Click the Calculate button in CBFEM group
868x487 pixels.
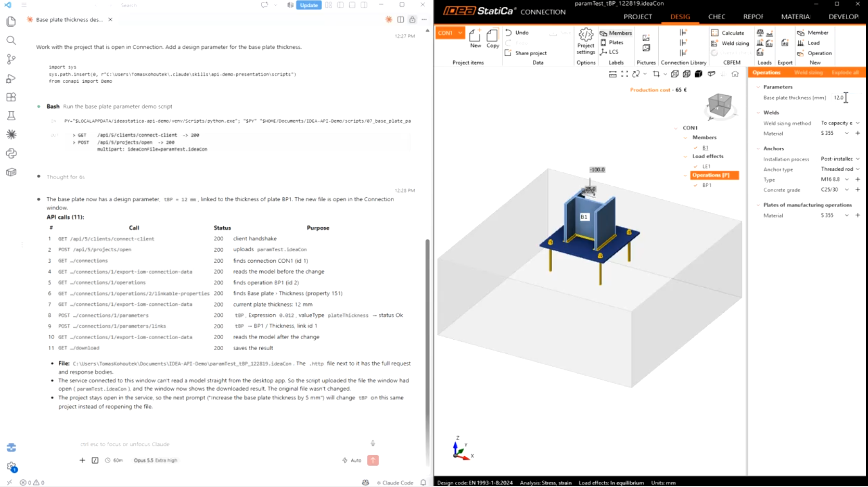click(727, 33)
